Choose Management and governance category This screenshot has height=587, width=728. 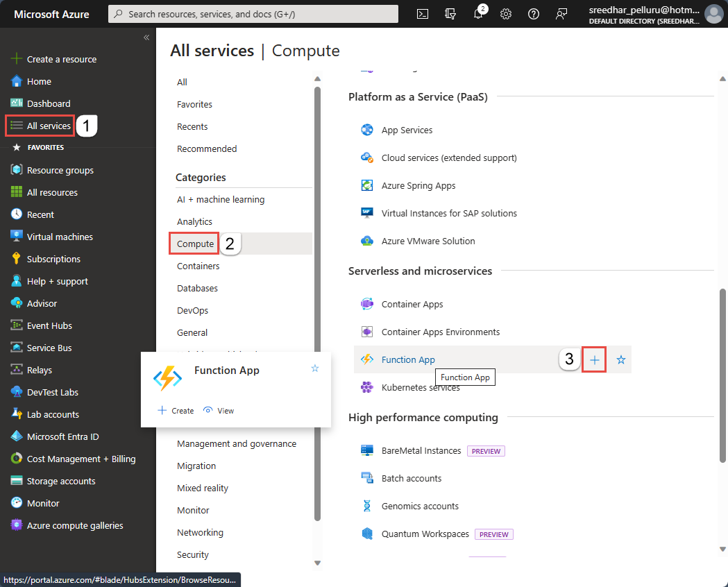(x=237, y=443)
